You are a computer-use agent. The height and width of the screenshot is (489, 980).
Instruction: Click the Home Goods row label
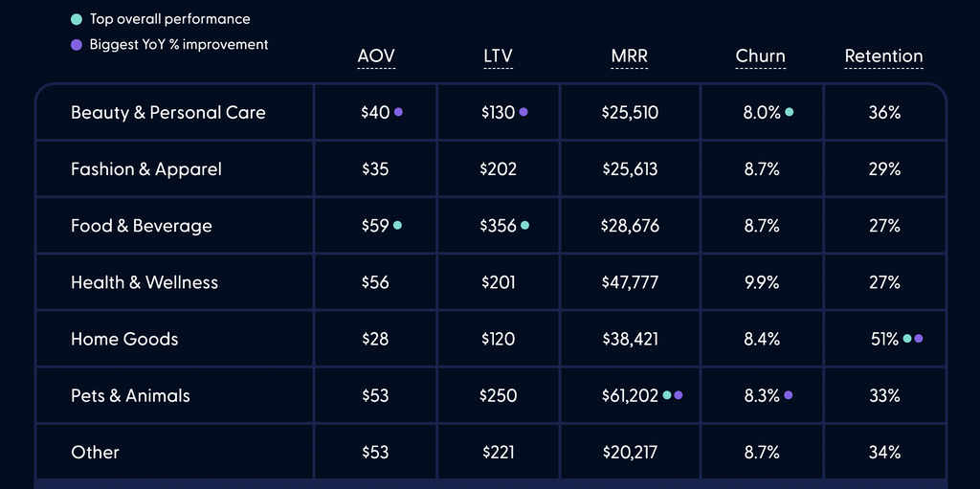(x=124, y=339)
